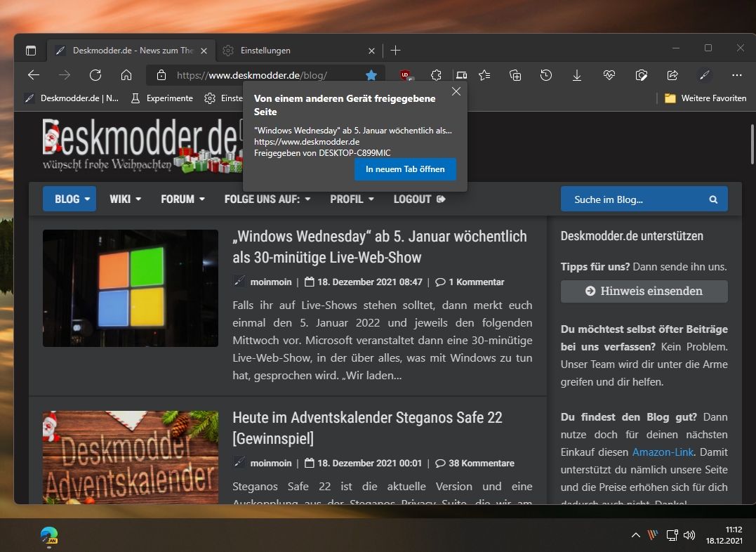The height and width of the screenshot is (552, 756).
Task: Open the Adventskalender article thumbnail
Action: [x=130, y=457]
